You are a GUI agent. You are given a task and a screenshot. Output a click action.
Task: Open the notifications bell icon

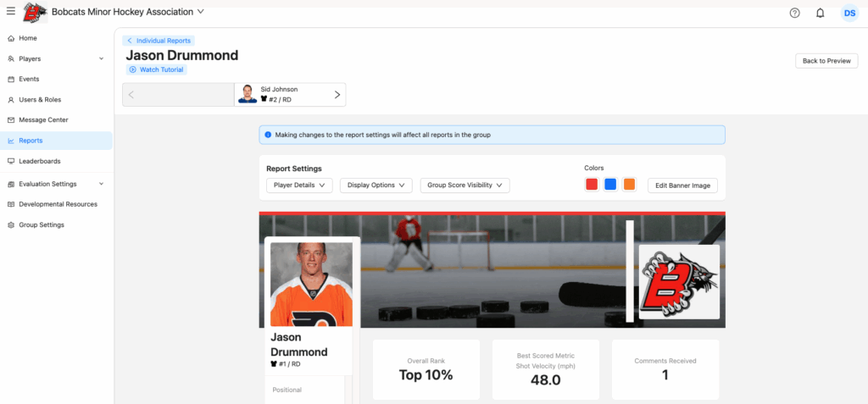click(x=820, y=13)
